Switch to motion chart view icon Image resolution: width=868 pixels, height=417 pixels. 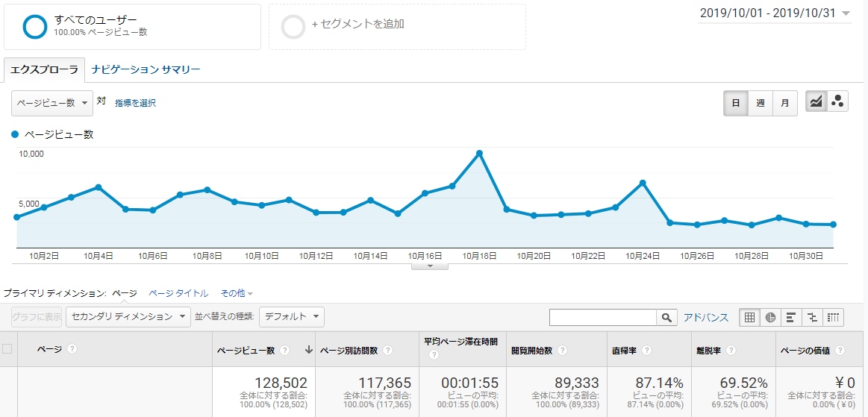[837, 101]
